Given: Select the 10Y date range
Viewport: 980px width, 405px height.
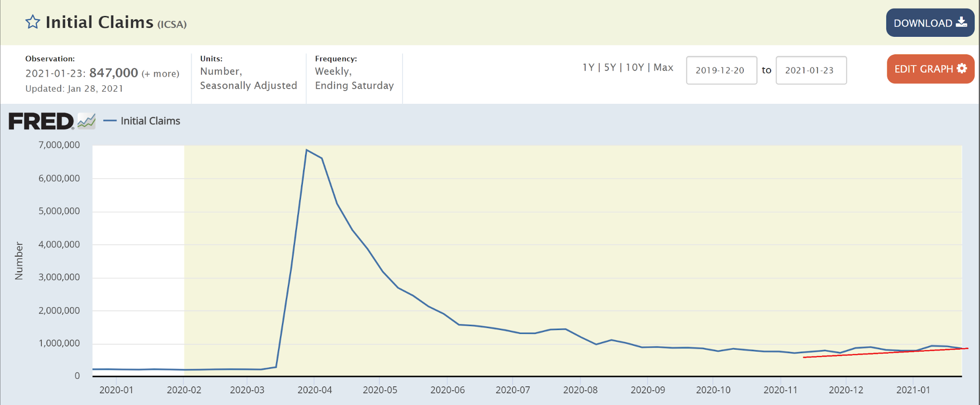Looking at the screenshot, I should click(634, 68).
